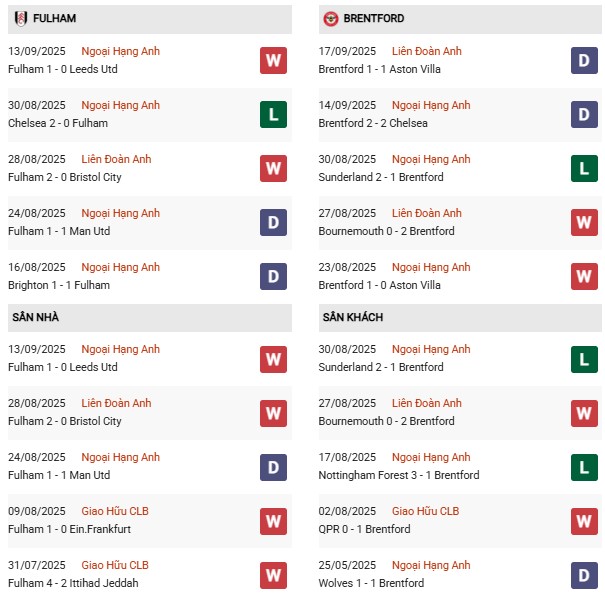
Task: Open Ngoại Hạng Anh link dated 25/05/2025
Action: [431, 565]
